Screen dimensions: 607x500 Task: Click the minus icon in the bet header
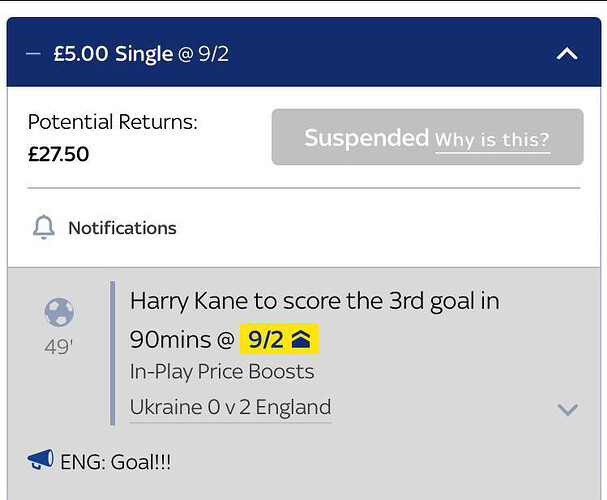tap(34, 53)
